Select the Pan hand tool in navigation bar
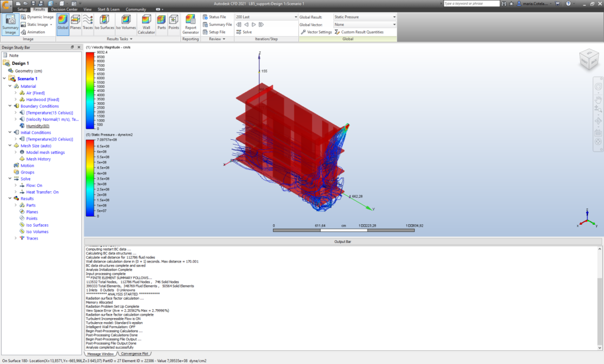 (598, 100)
